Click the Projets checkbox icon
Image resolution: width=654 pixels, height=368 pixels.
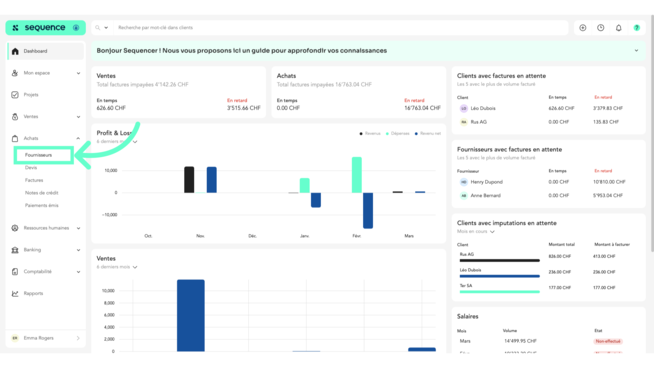15,95
